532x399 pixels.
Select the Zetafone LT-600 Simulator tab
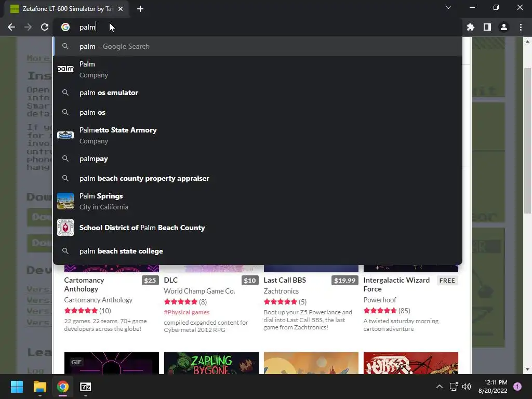[66, 9]
